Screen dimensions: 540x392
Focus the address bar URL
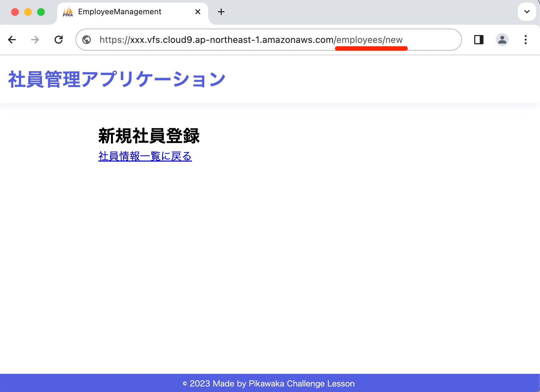tap(250, 40)
